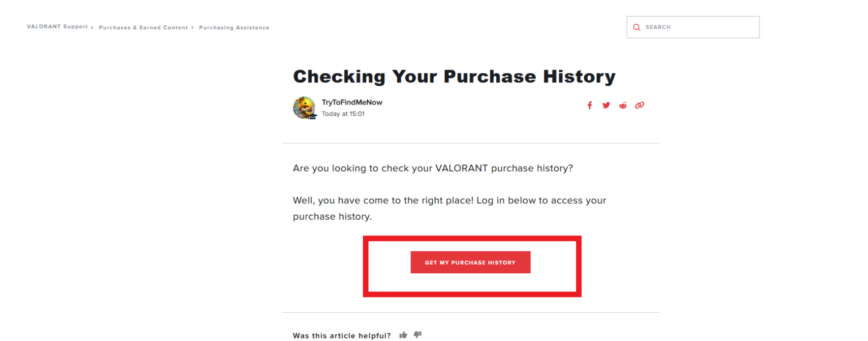Share the article on Twitter
The image size is (868, 341).
pos(606,105)
